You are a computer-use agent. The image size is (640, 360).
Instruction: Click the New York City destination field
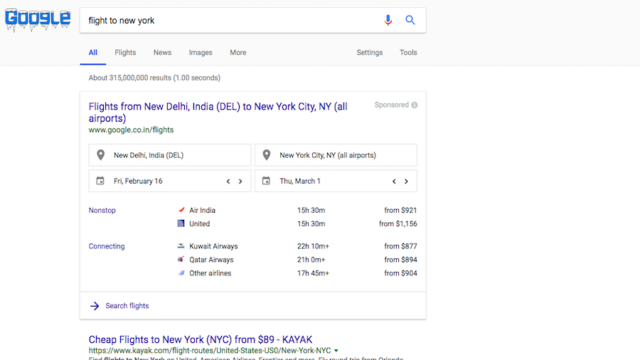pyautogui.click(x=336, y=155)
